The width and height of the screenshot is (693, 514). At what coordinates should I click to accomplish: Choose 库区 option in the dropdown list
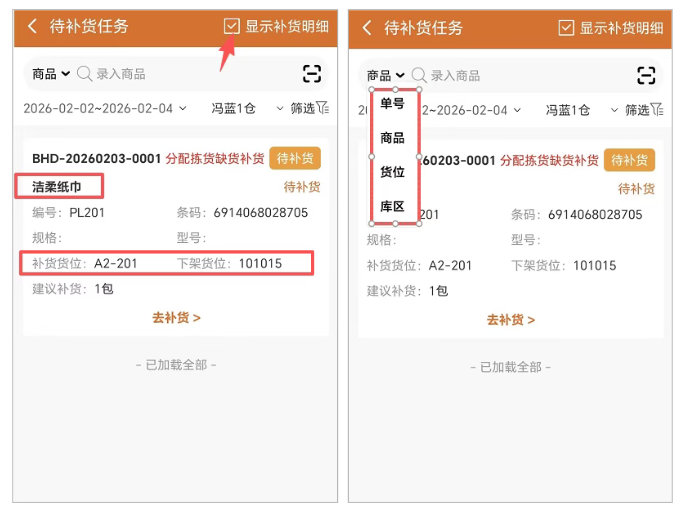392,207
